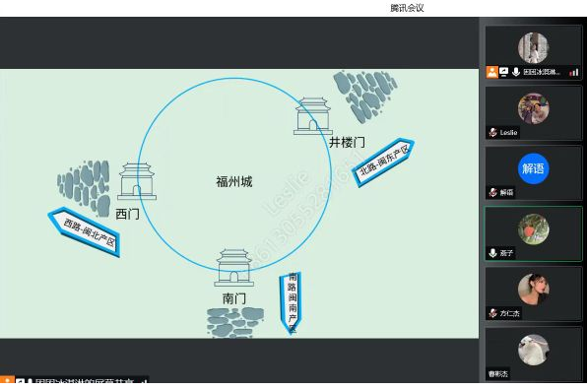Click the screen-sharing icon beside the host badge
Viewport: 588px width, 390px height.
pos(503,72)
